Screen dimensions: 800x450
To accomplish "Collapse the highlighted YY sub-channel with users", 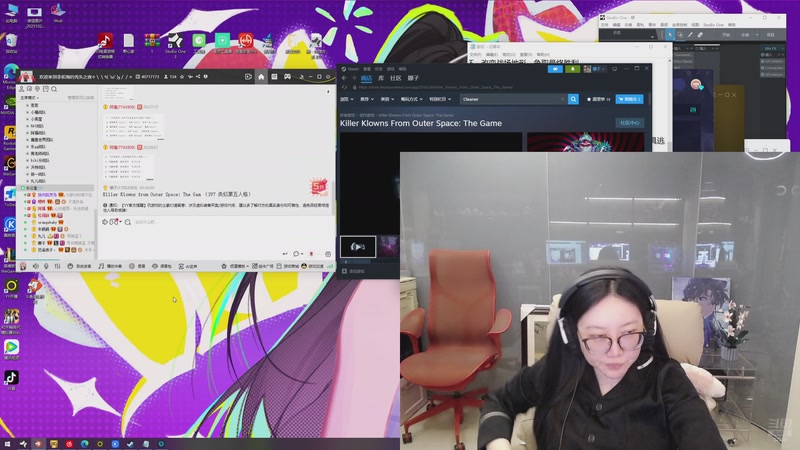I will click(23, 188).
